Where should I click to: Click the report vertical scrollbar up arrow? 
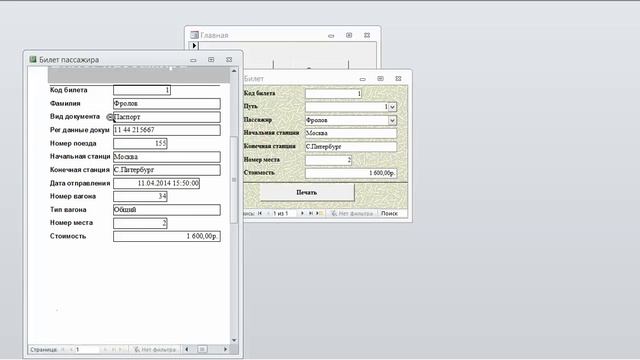(234, 71)
